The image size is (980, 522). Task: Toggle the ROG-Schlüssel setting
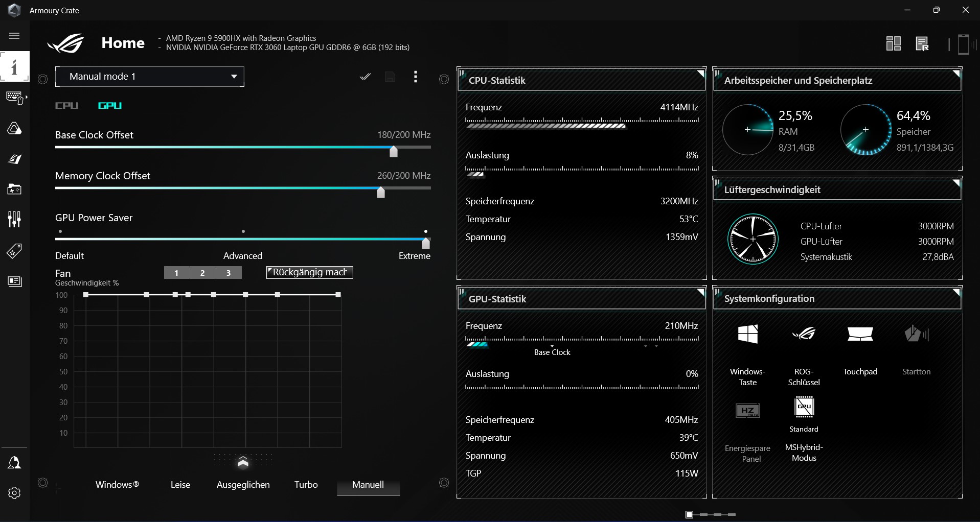[x=804, y=334]
